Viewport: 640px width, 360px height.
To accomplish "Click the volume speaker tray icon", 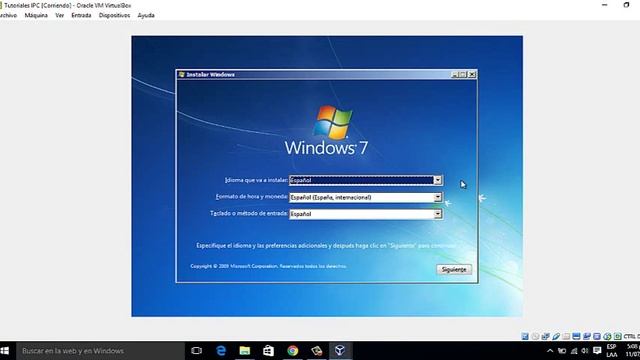I will coord(585,351).
